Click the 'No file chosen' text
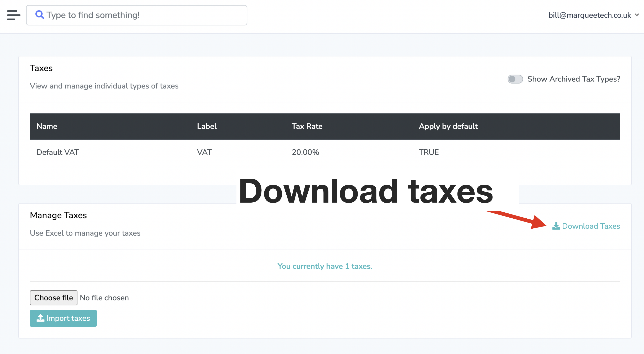The width and height of the screenshot is (644, 354). tap(104, 298)
